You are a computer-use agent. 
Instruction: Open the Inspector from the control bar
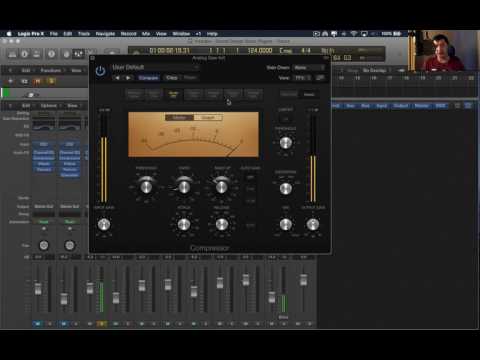[x=25, y=54]
